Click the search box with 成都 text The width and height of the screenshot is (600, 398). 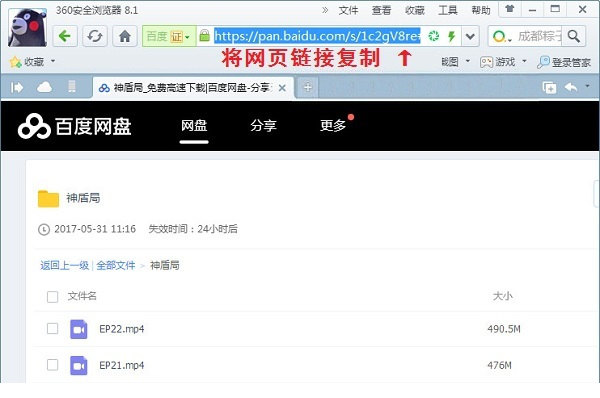(x=539, y=36)
